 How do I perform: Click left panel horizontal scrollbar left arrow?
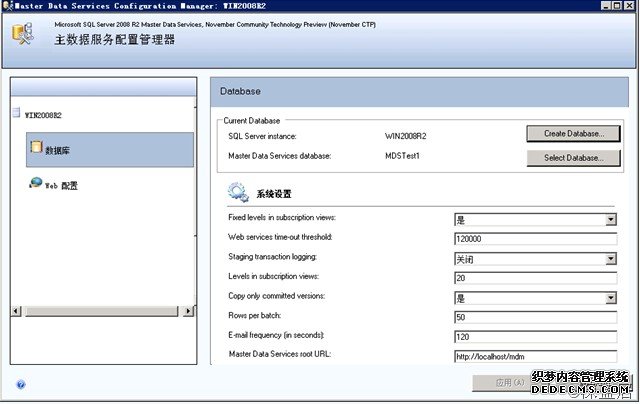click(15, 310)
